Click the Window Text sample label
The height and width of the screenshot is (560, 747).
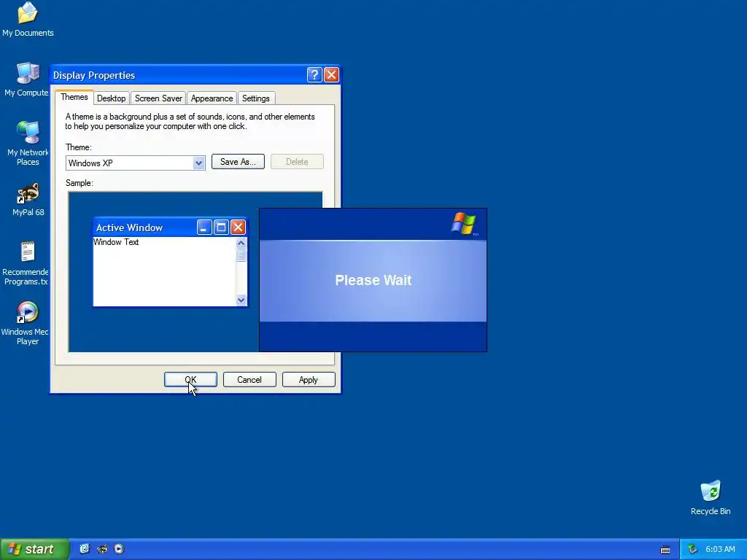pos(116,242)
